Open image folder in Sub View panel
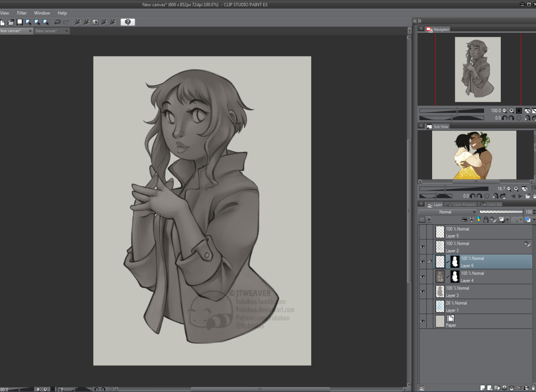This screenshot has width=536, height=392. [528, 196]
